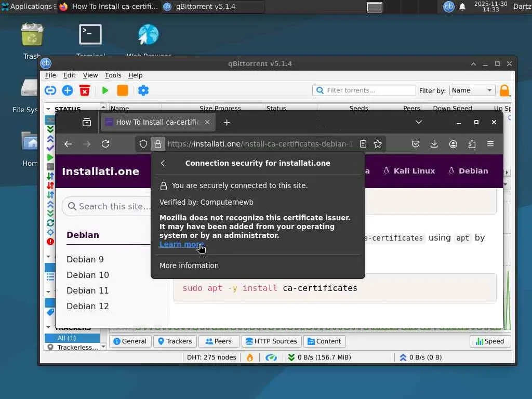Open Firefox extensions puzzle icon
The image size is (532, 399).
[472, 144]
